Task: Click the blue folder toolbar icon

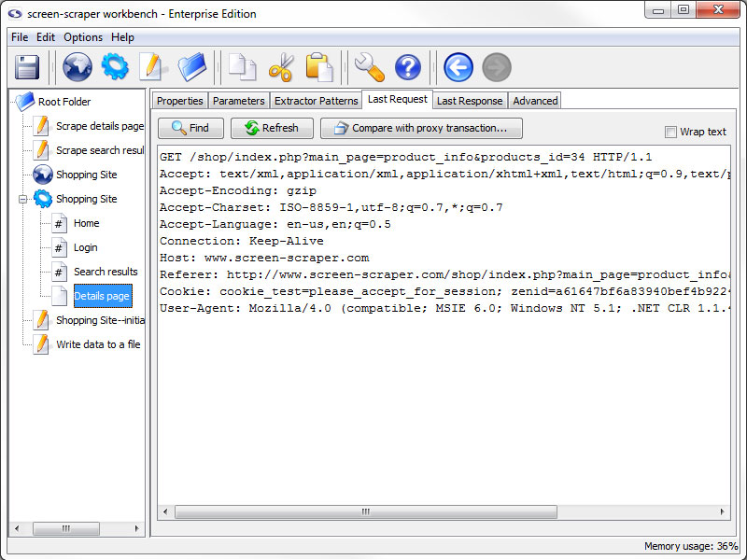Action: (192, 67)
